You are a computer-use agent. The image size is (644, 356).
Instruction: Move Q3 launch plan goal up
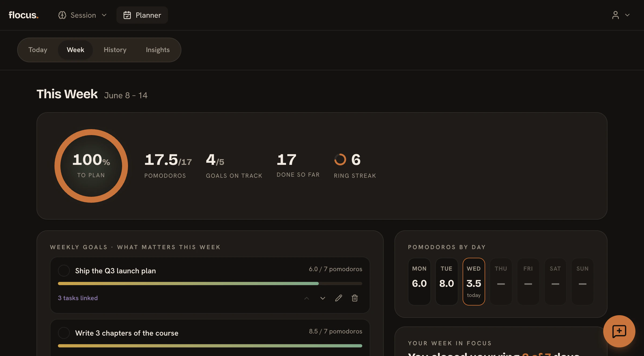(x=307, y=298)
